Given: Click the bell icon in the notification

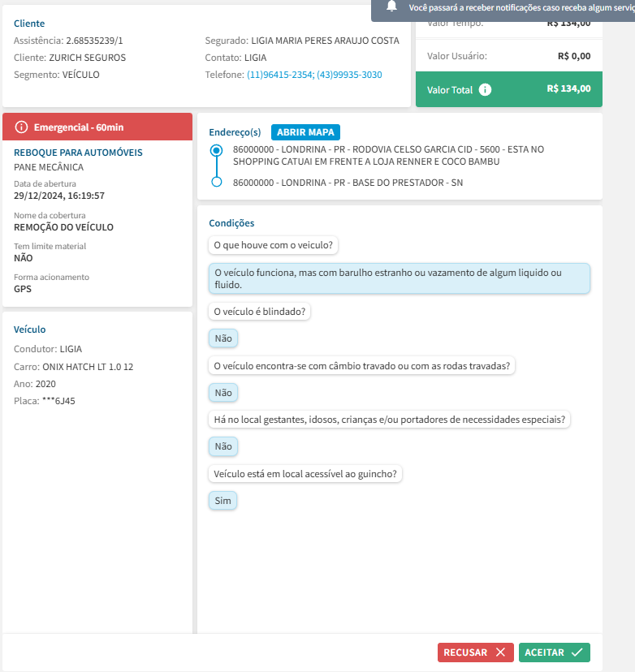Looking at the screenshot, I should click(392, 6).
